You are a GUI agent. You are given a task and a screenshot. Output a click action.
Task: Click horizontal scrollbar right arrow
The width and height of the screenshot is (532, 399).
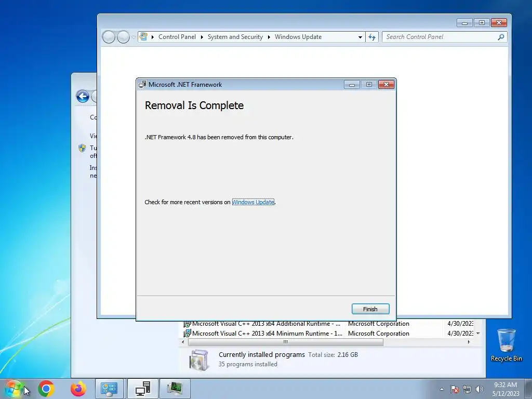[469, 342]
